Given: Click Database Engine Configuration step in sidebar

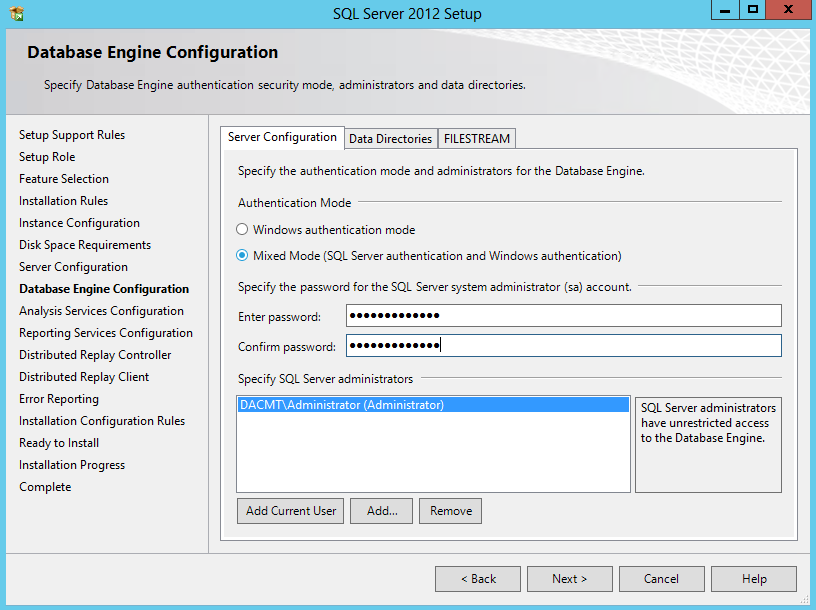Looking at the screenshot, I should click(104, 289).
